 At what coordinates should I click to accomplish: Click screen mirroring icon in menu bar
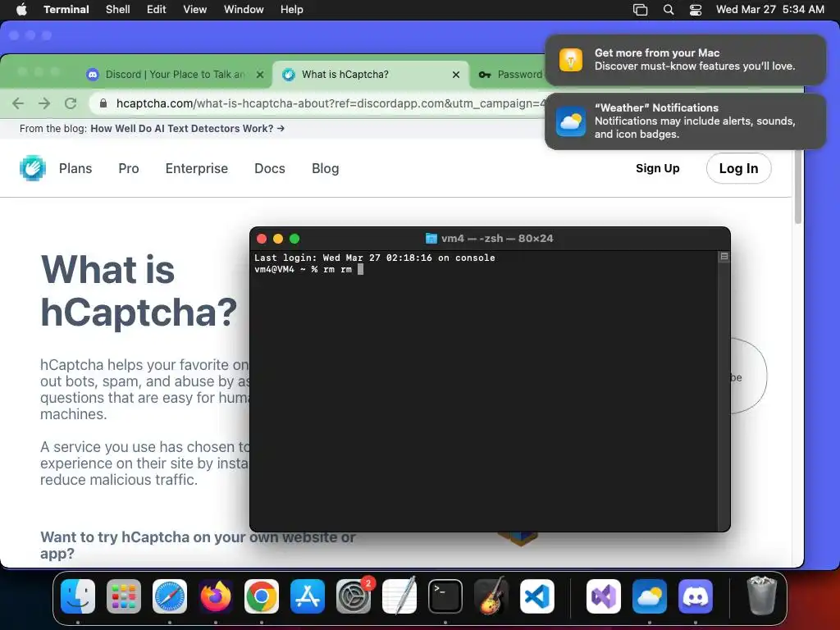(x=640, y=10)
